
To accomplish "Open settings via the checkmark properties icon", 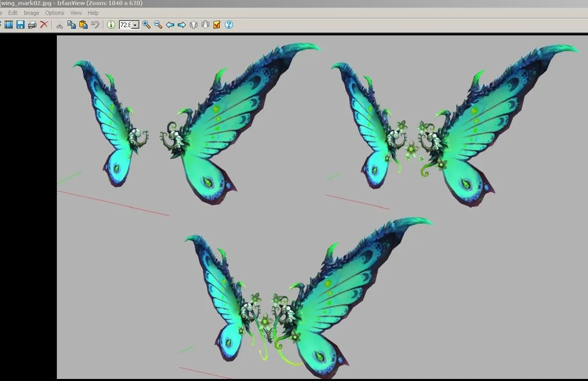I will point(217,25).
